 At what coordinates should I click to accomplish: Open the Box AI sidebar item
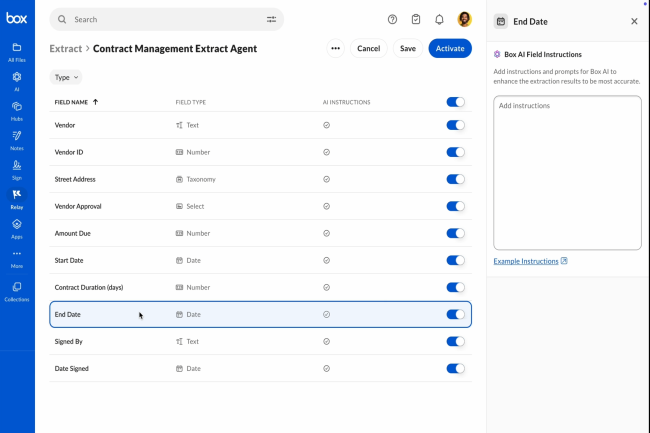(x=17, y=80)
